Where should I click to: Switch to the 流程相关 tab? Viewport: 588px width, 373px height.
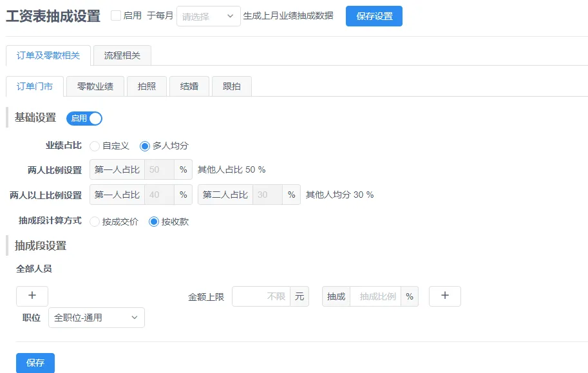[122, 55]
